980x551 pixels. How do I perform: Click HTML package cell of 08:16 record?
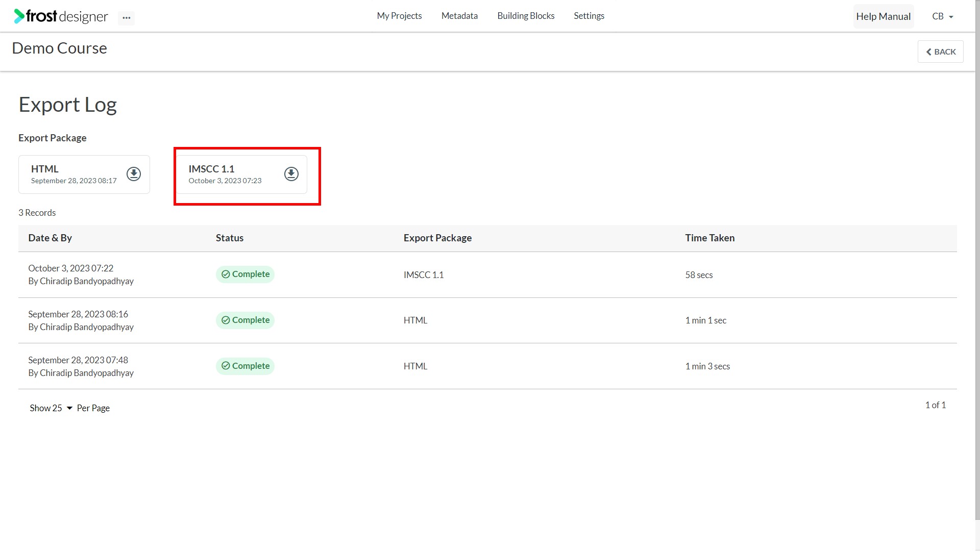pos(415,320)
